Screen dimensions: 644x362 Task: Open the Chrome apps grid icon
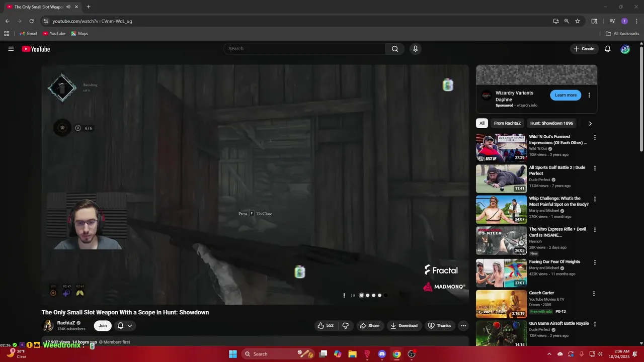pos(7,34)
